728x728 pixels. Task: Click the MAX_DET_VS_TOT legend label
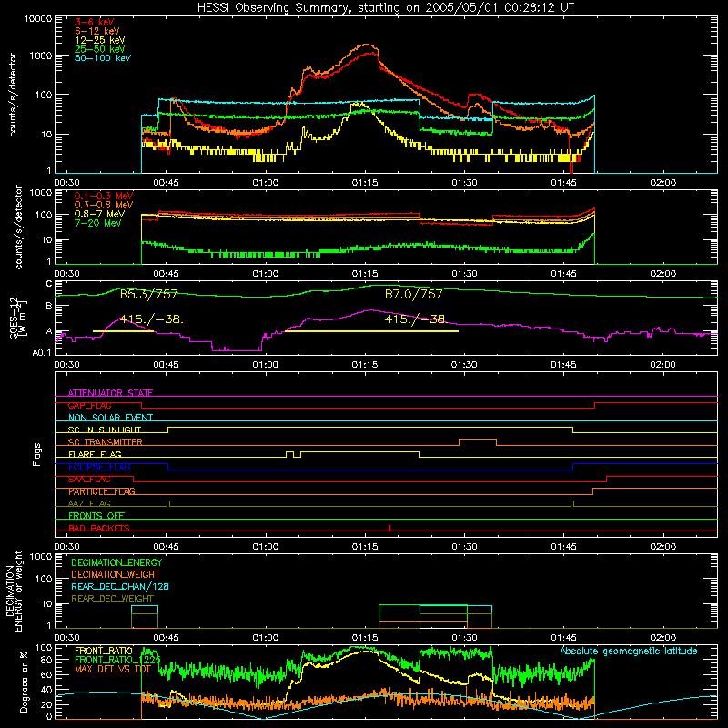click(113, 669)
